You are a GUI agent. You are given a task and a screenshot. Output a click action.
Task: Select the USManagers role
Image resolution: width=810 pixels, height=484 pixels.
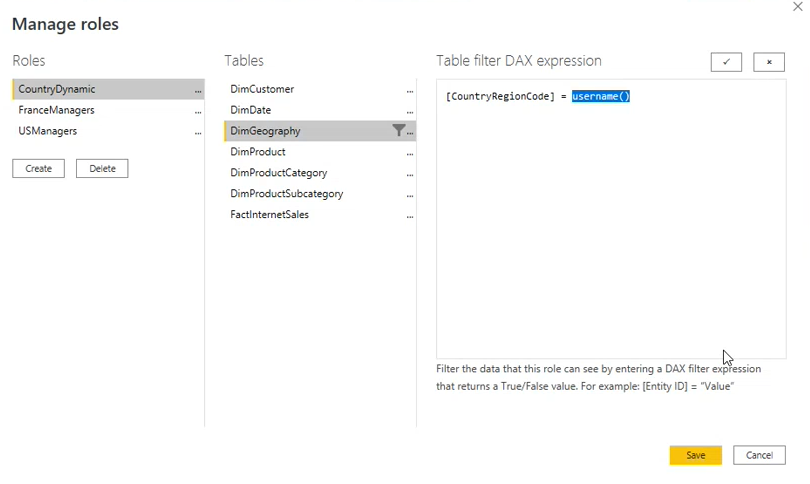click(47, 131)
